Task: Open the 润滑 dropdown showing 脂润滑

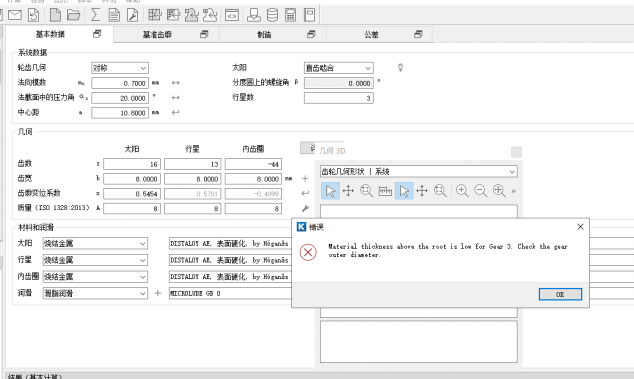Action: click(95, 293)
